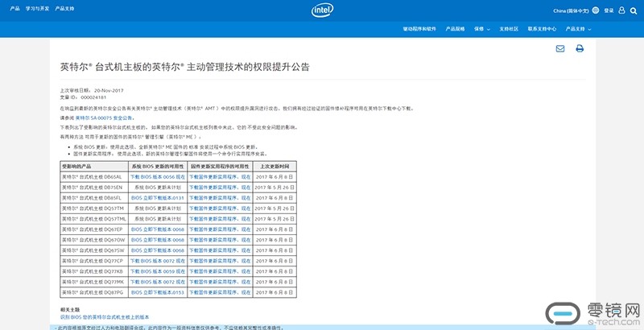The width and height of the screenshot is (644, 330).
Task: Expand the 产品支持 chevron in the support nav bar
Action: [x=589, y=30]
